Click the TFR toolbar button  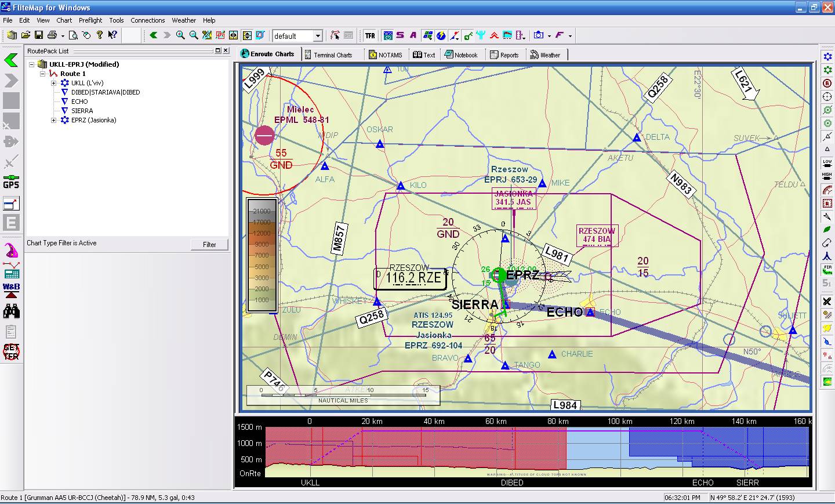(x=370, y=36)
